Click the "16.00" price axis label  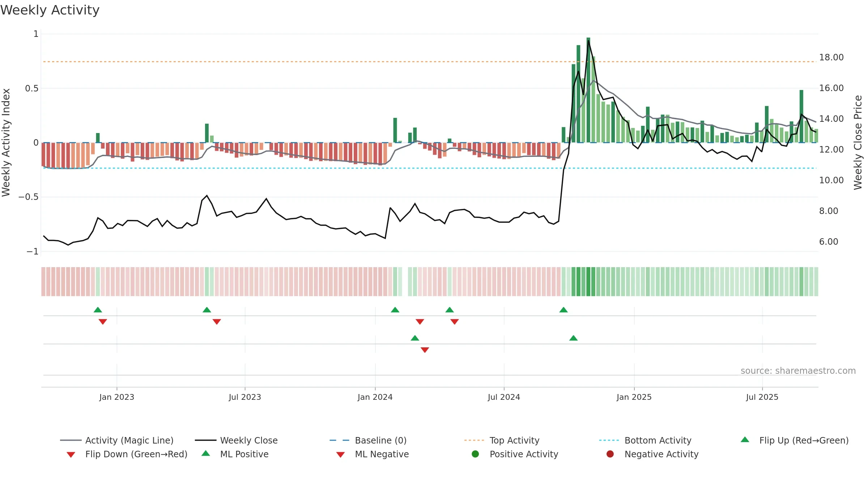pyautogui.click(x=831, y=88)
